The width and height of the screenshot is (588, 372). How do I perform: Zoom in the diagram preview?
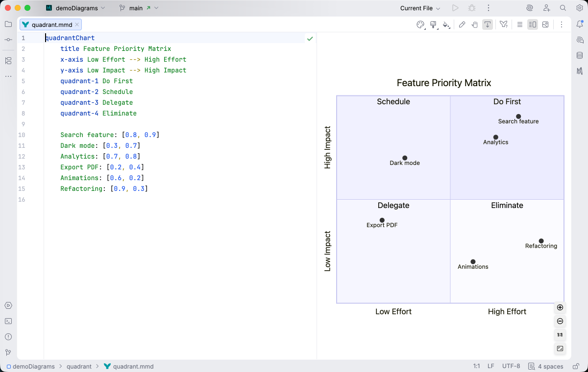coord(560,307)
